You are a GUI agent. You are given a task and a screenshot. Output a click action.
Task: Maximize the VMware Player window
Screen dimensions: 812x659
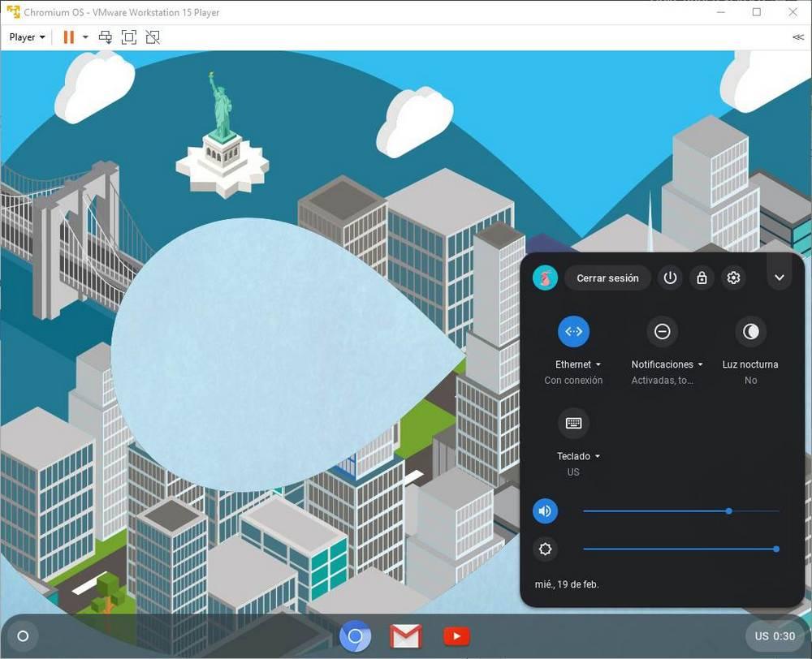(757, 12)
